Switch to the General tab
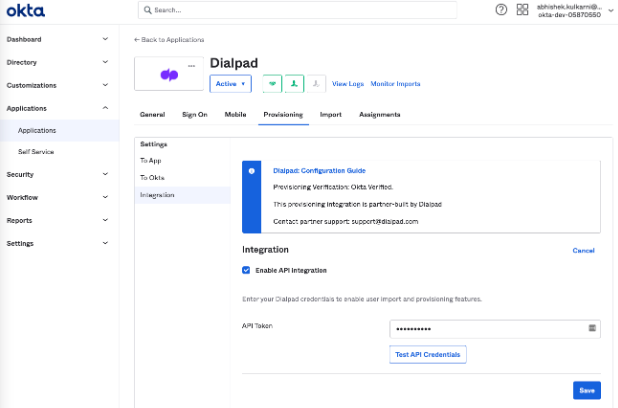This screenshot has height=408, width=618. (x=152, y=115)
